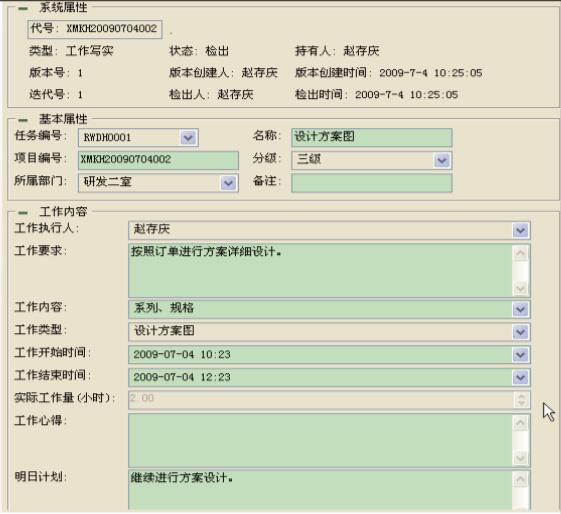Collapse the 系统属性 section

coord(23,9)
